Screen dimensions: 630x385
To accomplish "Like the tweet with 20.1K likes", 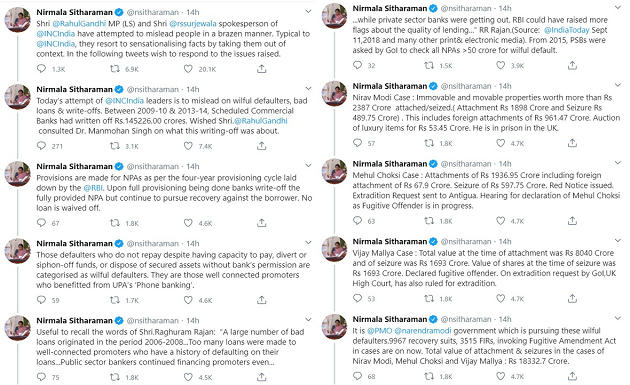I will pos(188,69).
